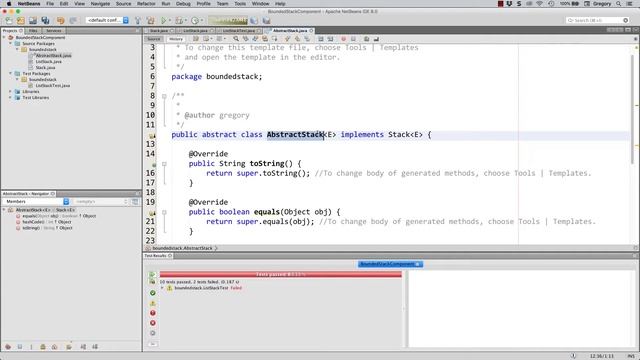Click the Redo toolbar icon
This screenshot has width=640, height=360.
73,20
